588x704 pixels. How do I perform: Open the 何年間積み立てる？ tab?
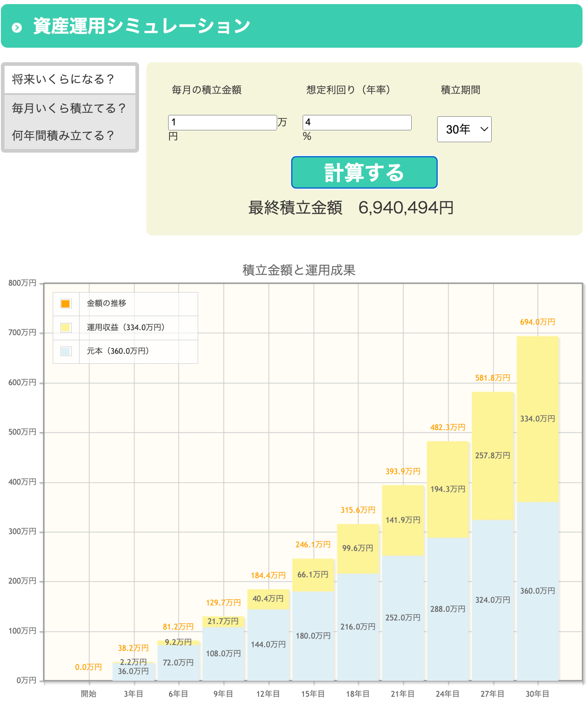(x=70, y=135)
